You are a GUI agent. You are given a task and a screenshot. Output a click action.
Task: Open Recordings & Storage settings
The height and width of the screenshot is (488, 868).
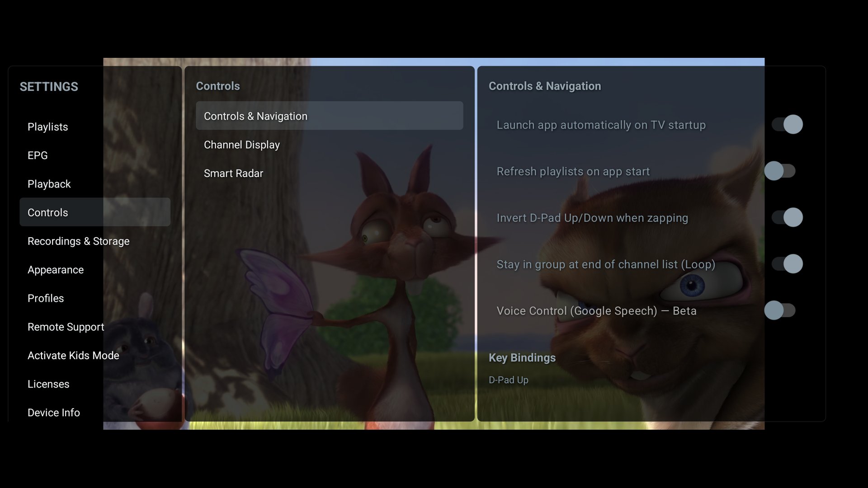tap(95, 241)
